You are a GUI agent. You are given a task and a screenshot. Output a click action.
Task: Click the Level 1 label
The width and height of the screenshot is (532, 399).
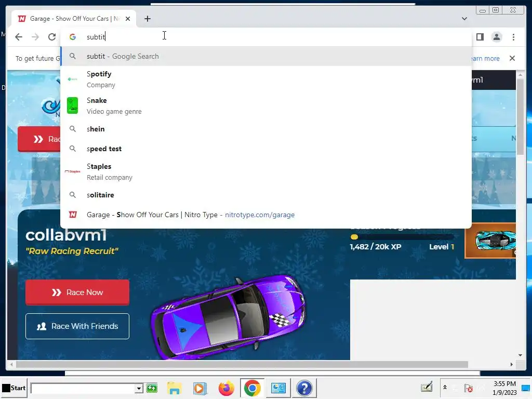click(442, 247)
